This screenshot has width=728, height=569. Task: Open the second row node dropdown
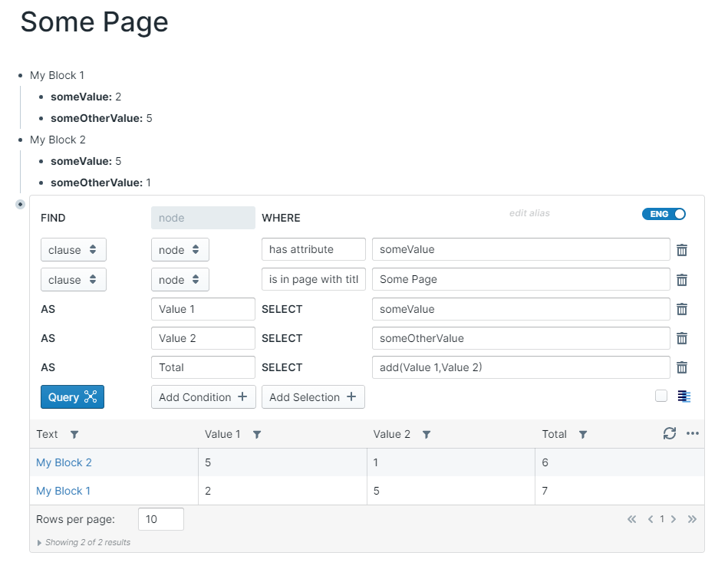coord(180,280)
